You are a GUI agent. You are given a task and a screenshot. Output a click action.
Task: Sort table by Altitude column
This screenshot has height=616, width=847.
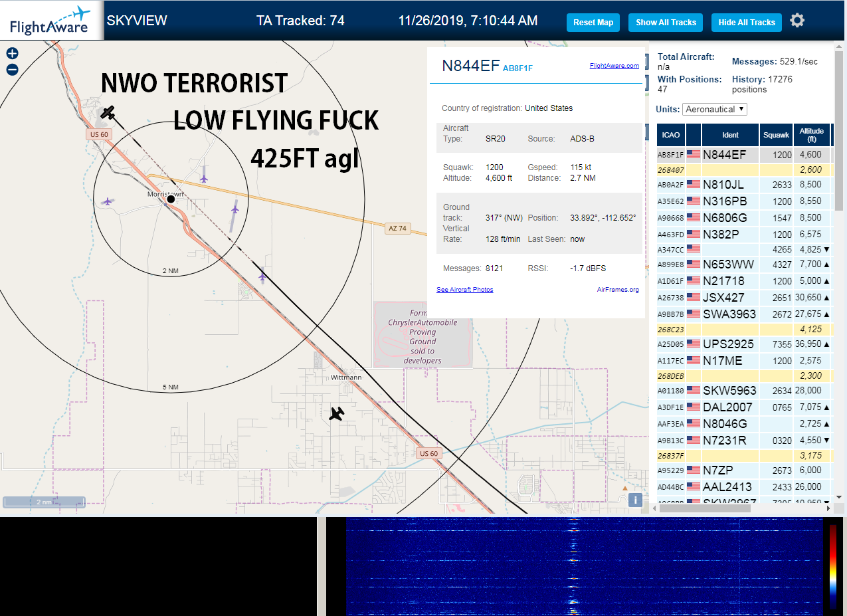point(812,135)
